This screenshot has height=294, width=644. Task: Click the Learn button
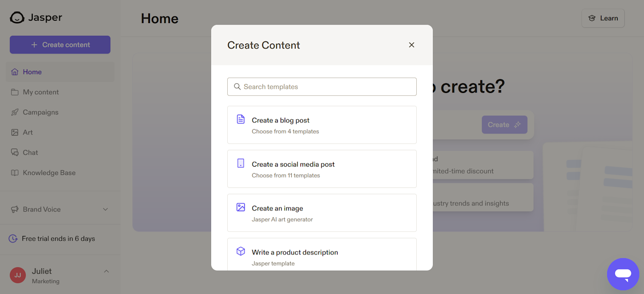(x=603, y=18)
